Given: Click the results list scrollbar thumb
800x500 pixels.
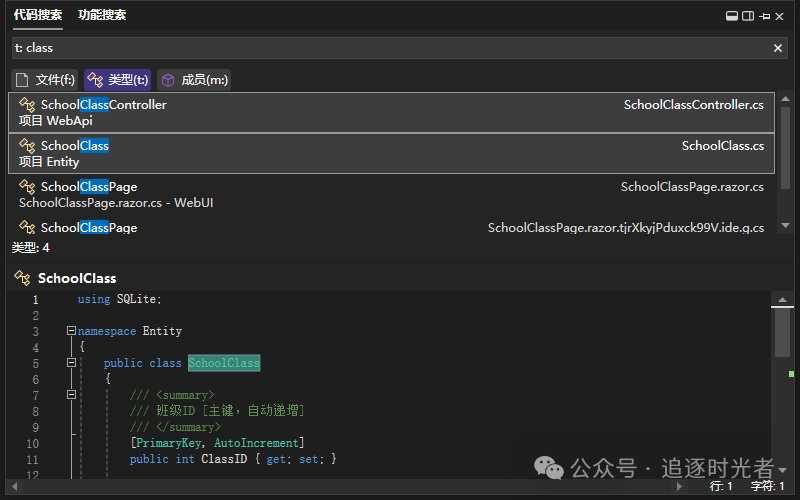Looking at the screenshot, I should pos(785,148).
